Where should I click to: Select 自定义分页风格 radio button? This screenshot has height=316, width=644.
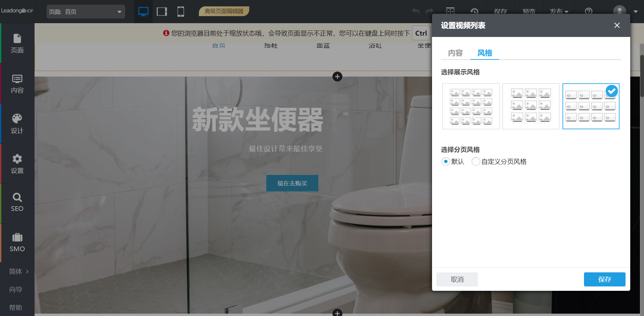pos(476,162)
